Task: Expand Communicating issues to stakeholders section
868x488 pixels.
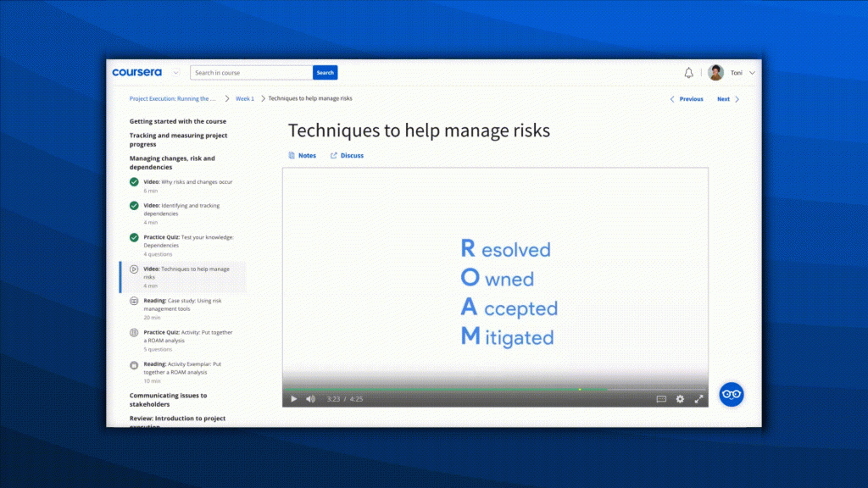Action: click(169, 400)
